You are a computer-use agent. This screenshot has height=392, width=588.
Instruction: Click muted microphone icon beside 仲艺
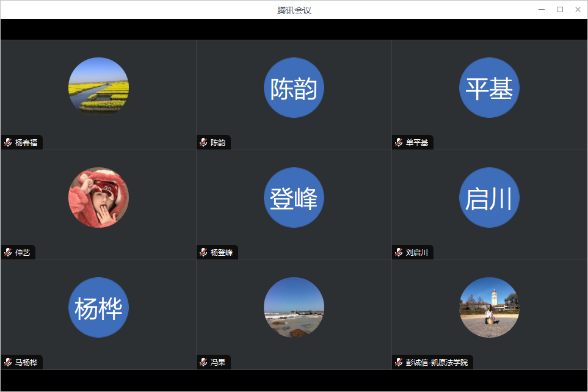tap(8, 252)
